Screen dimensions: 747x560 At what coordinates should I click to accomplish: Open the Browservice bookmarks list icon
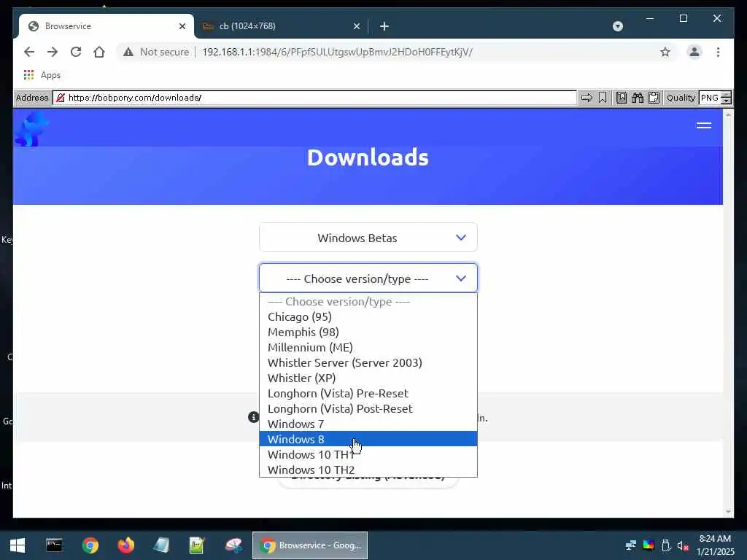tap(622, 98)
